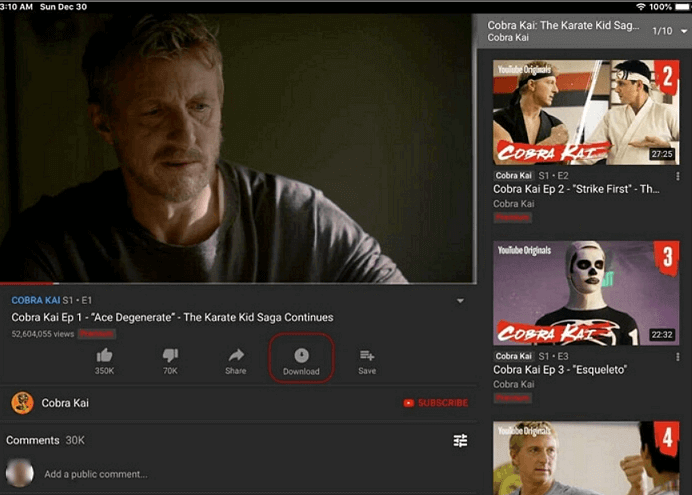The width and height of the screenshot is (692, 495).
Task: Tap your profile avatar beside comment box
Action: tap(20, 473)
